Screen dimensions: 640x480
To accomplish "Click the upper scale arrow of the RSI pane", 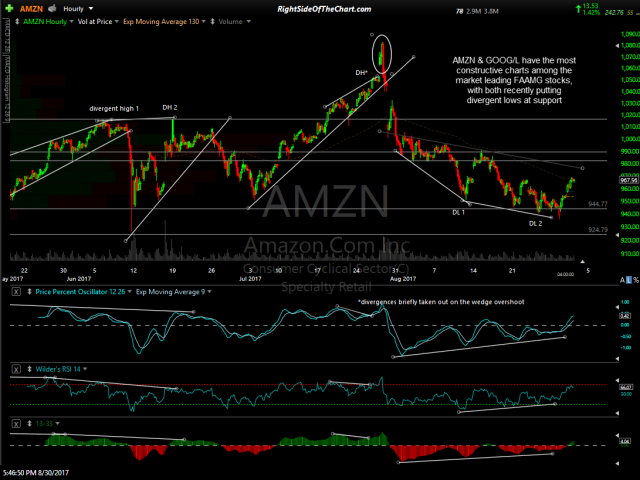I will click(617, 380).
